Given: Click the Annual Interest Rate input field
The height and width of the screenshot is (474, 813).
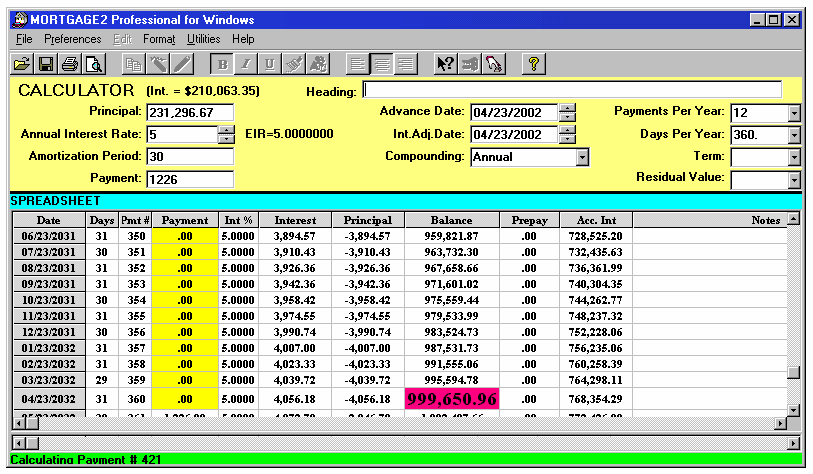Looking at the screenshot, I should pyautogui.click(x=189, y=134).
